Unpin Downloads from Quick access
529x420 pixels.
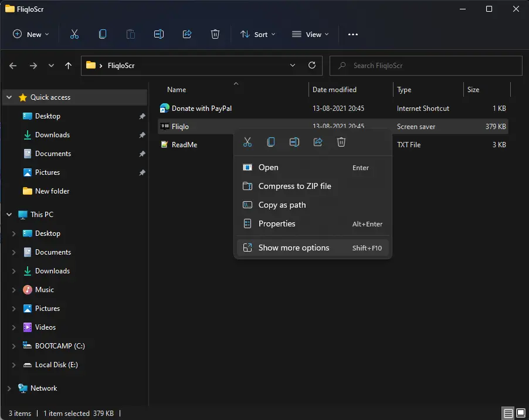[142, 135]
